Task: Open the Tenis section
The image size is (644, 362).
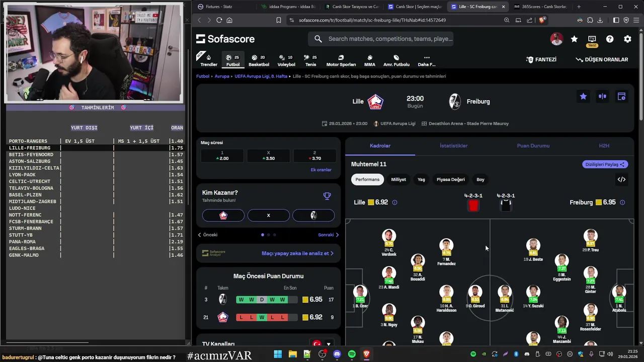Action: tap(311, 60)
